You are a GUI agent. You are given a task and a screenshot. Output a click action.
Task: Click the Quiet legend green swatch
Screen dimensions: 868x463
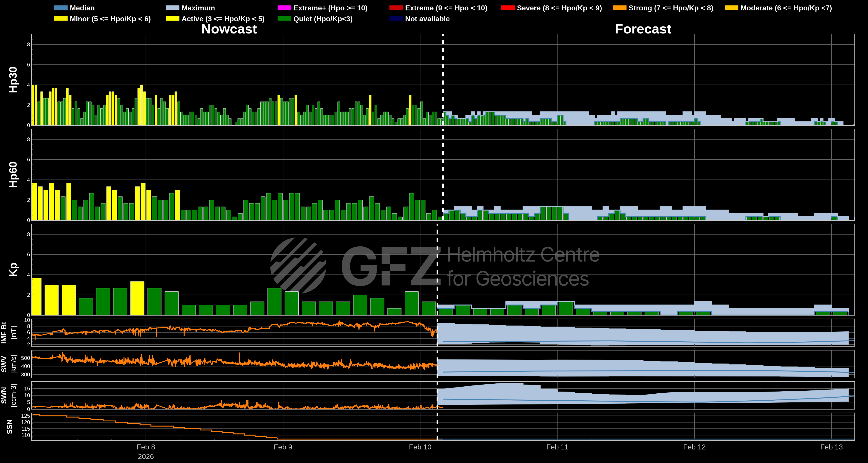pos(284,19)
